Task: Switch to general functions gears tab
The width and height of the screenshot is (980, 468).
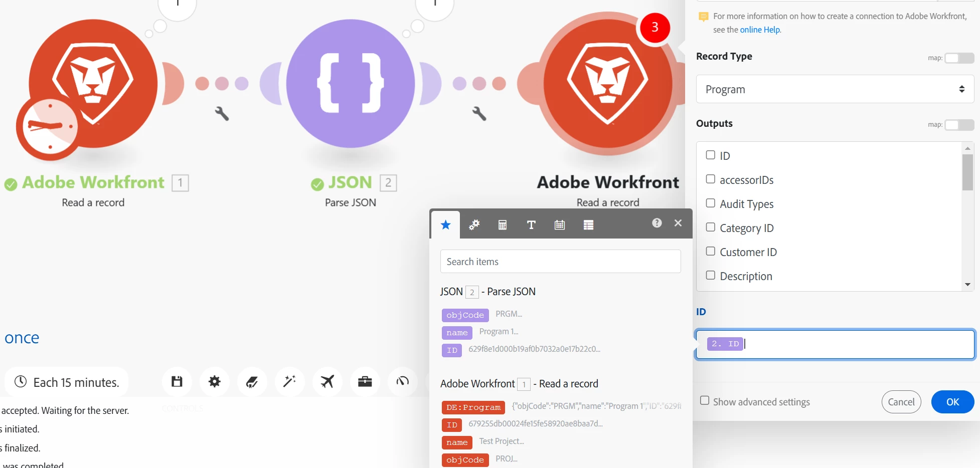Action: click(x=474, y=225)
